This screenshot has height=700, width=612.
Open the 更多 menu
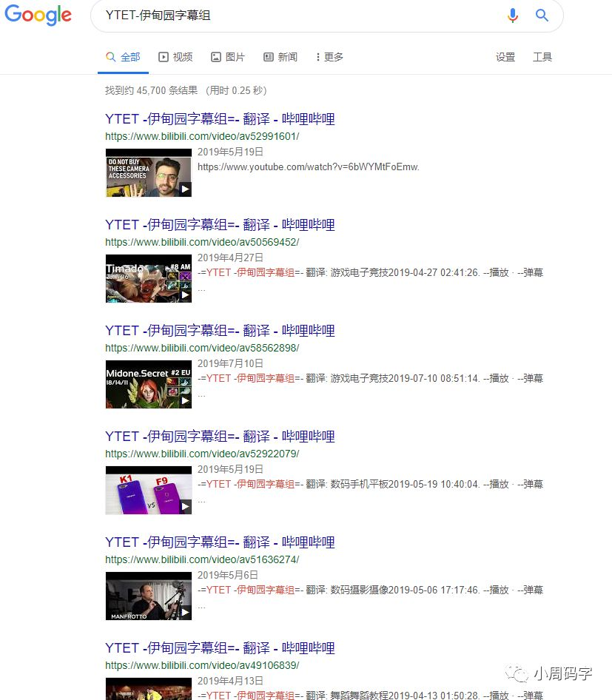[330, 57]
